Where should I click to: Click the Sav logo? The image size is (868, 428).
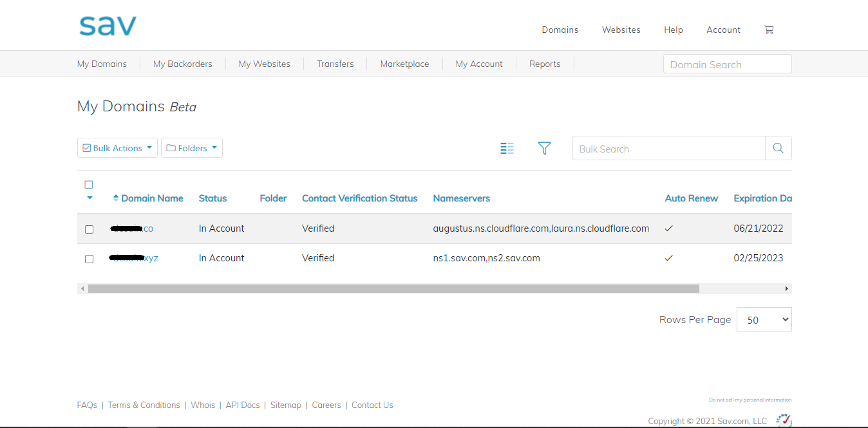click(x=108, y=26)
